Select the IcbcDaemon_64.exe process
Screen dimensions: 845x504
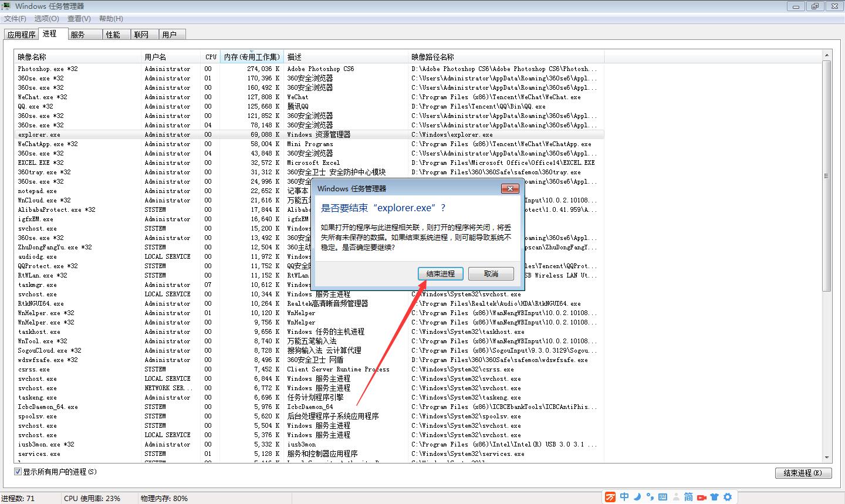(x=309, y=407)
